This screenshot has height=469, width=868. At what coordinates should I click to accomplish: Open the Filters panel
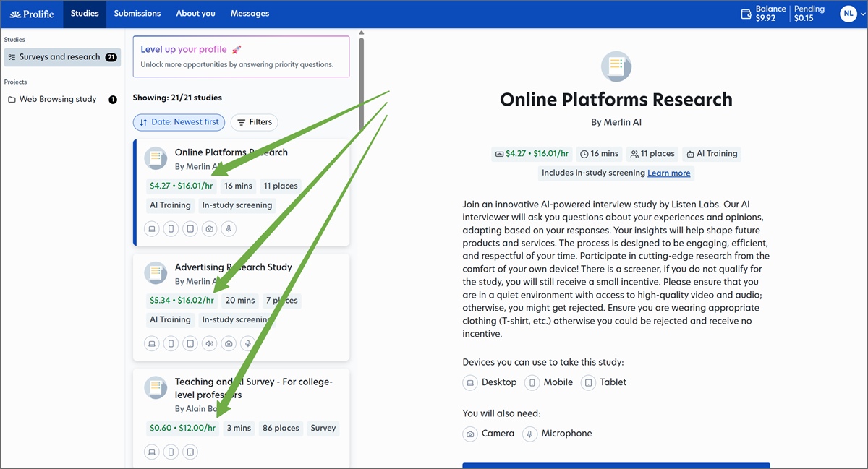254,122
